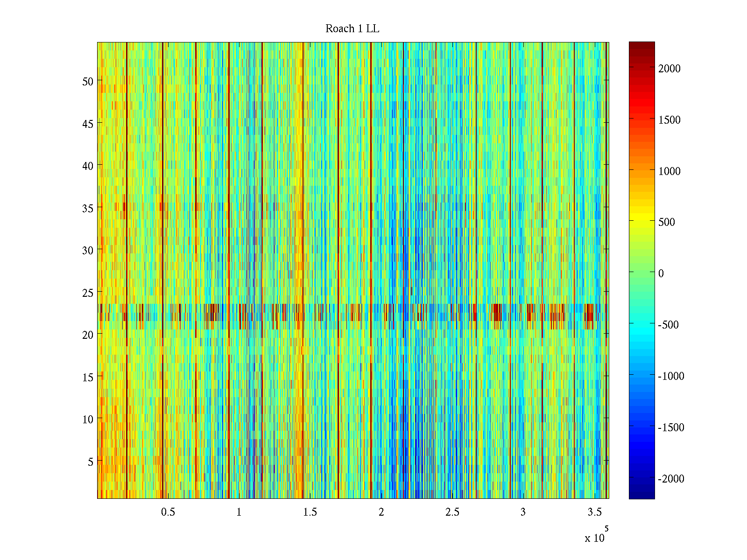Click the y-axis tick label 20

pos(88,335)
